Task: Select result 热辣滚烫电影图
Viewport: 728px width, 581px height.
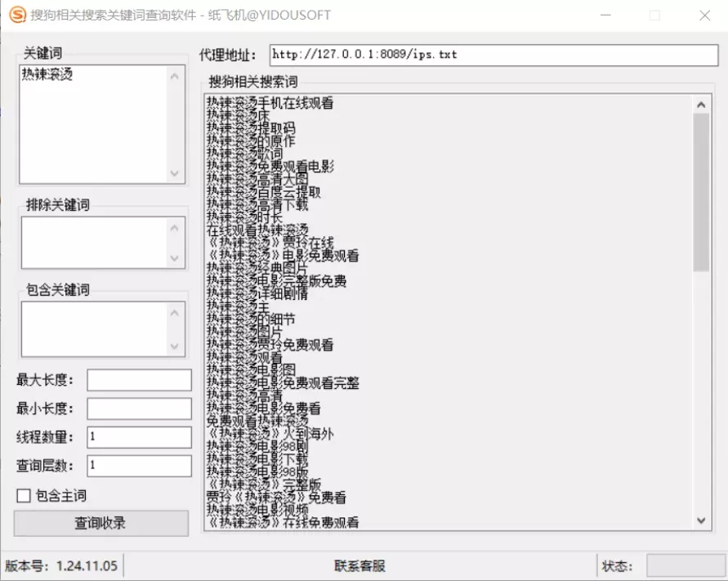Action: click(x=251, y=370)
